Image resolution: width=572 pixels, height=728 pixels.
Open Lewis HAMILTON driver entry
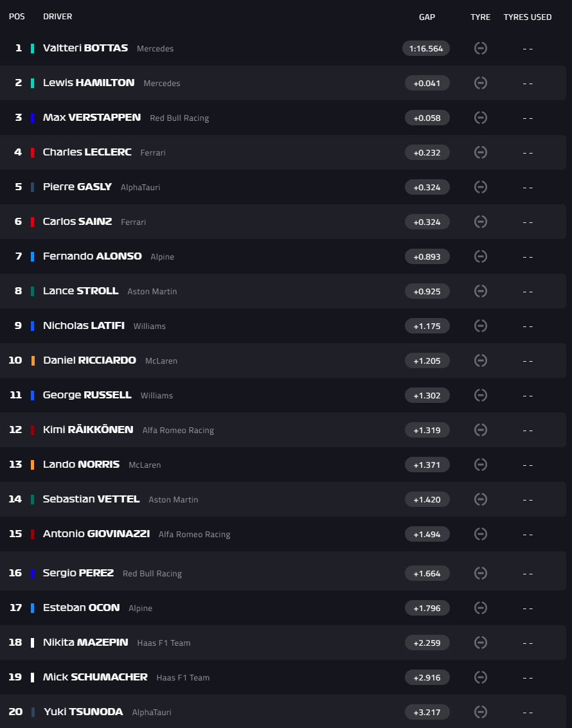89,83
